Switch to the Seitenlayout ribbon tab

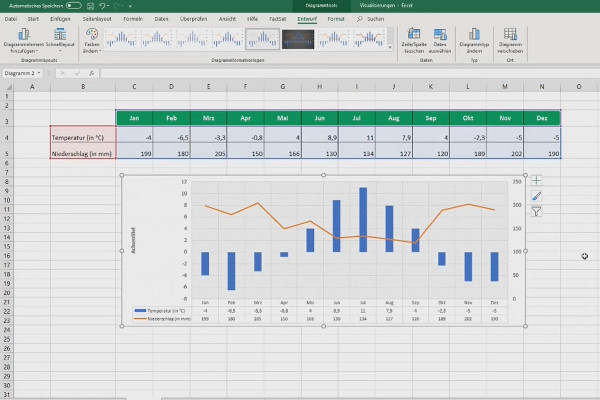[x=97, y=19]
